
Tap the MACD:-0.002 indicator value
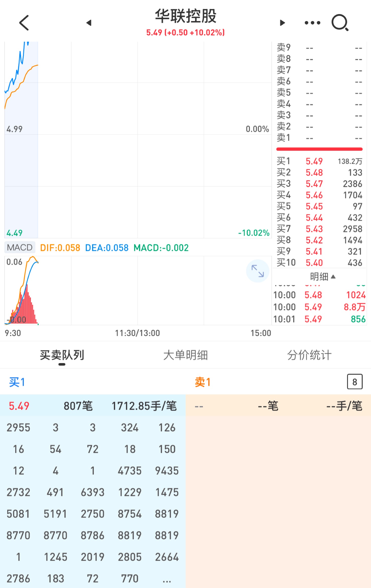tap(161, 248)
